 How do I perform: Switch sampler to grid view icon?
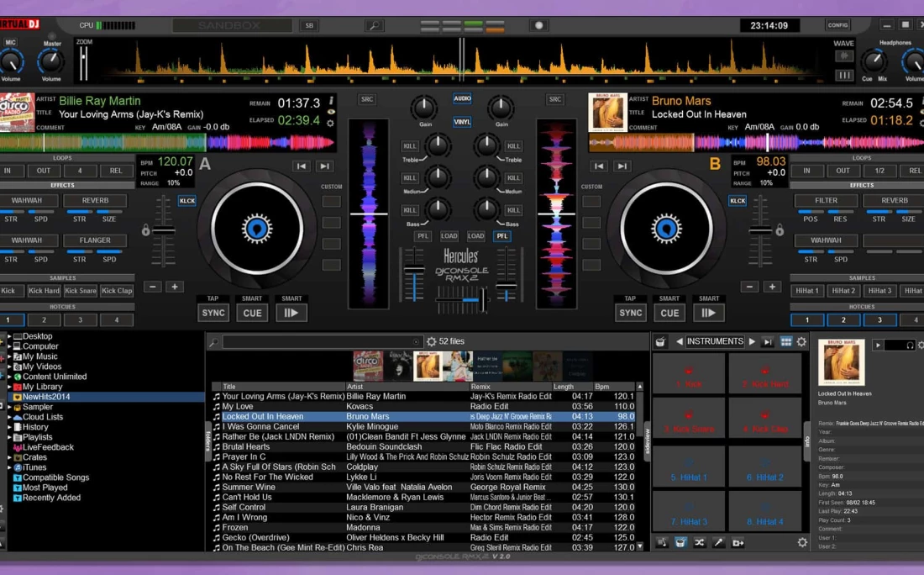point(786,342)
